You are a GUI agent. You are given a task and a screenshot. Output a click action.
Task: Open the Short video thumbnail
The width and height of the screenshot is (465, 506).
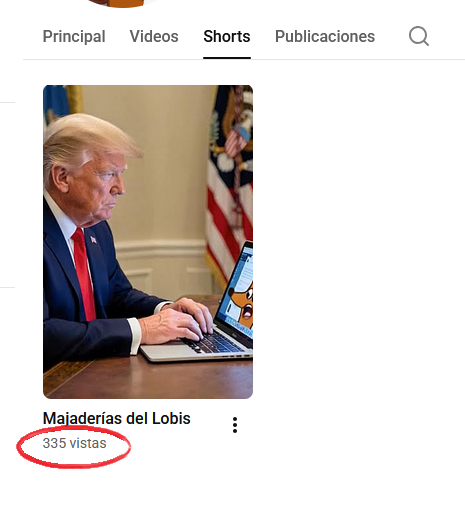tap(148, 242)
